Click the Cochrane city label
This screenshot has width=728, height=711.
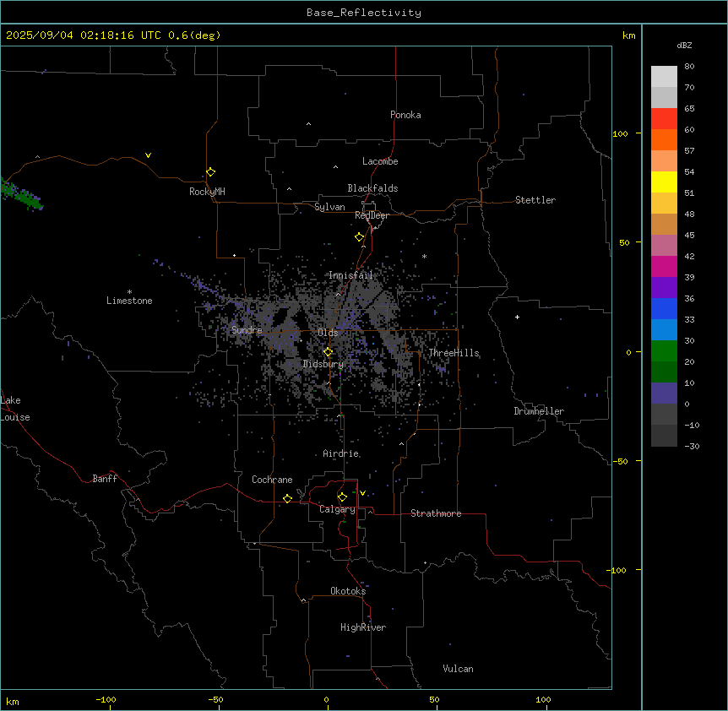click(272, 480)
